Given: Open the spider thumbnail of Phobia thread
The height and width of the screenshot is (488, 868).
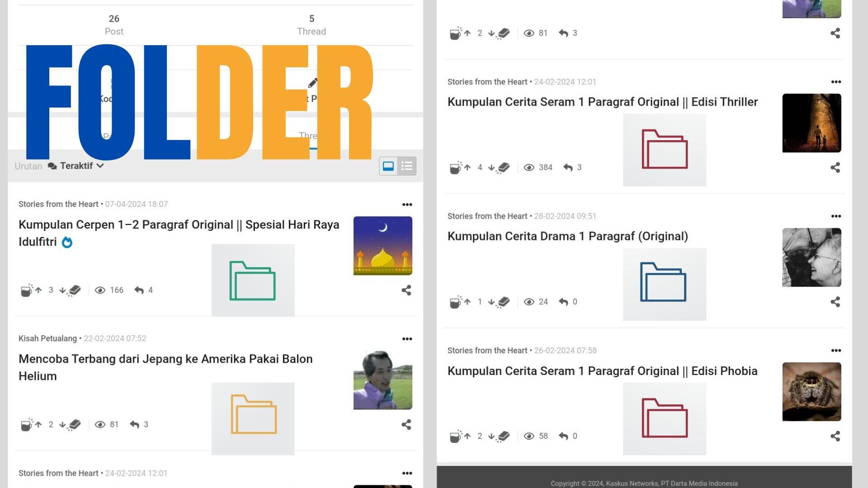Looking at the screenshot, I should (812, 392).
